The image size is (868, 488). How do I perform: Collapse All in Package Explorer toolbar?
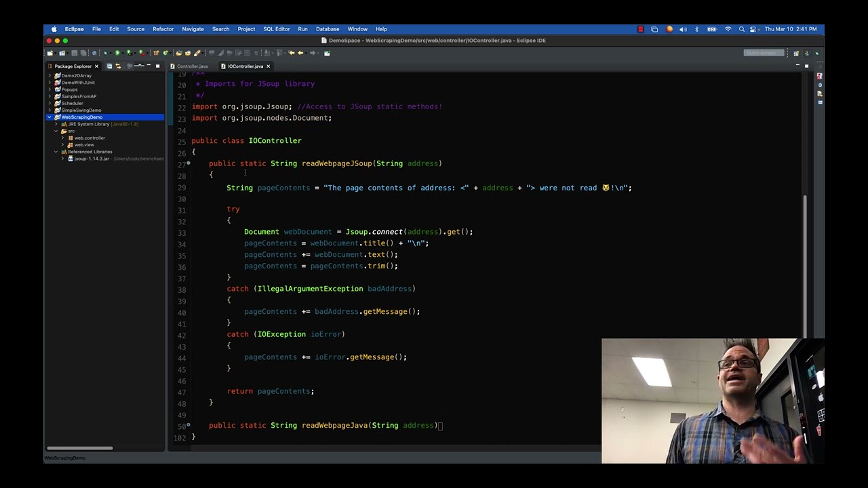click(x=109, y=66)
